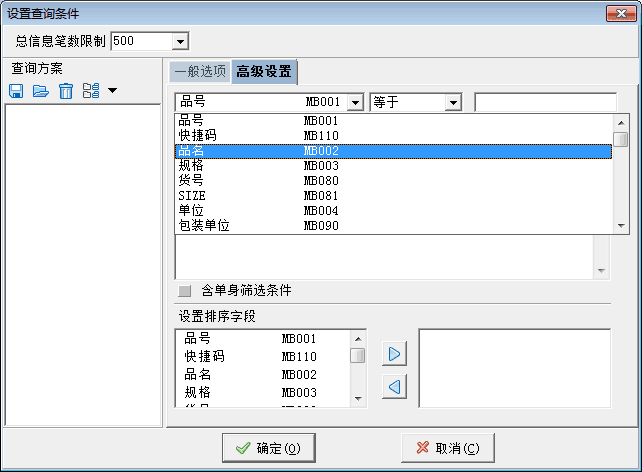Screen dimensions: 642x472
Task: Click the field dropdown list scrollbar down arrow
Action: [621, 226]
